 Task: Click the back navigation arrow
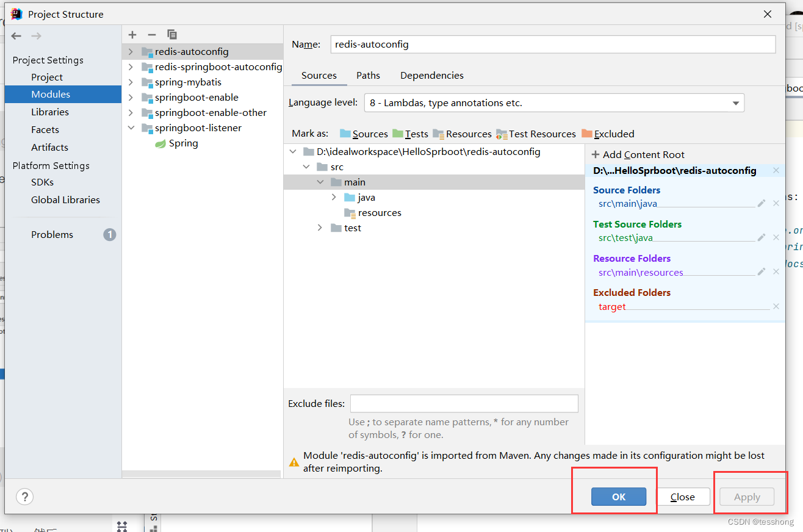[16, 36]
